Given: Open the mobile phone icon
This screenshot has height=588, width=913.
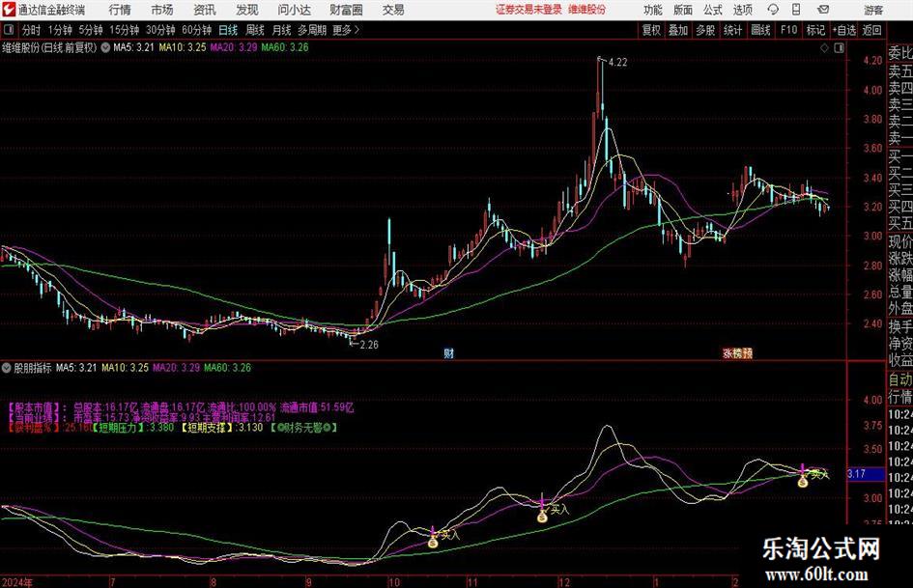Looking at the screenshot, I should 796,10.
